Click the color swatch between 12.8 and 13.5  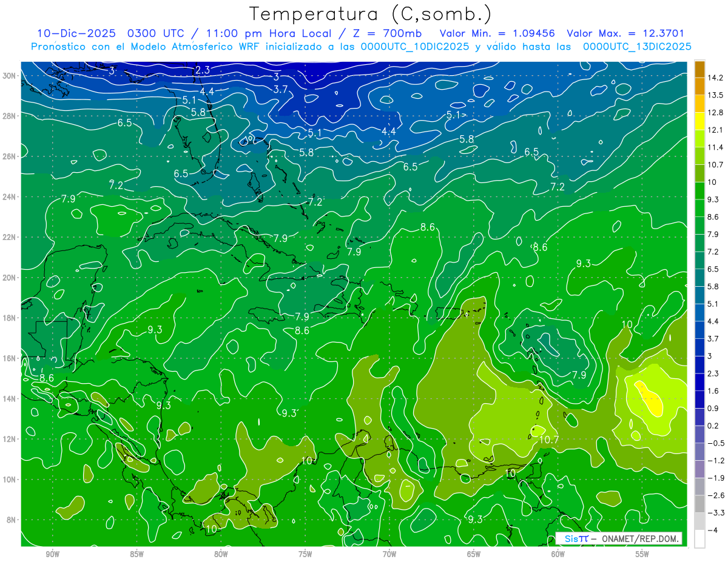point(699,104)
